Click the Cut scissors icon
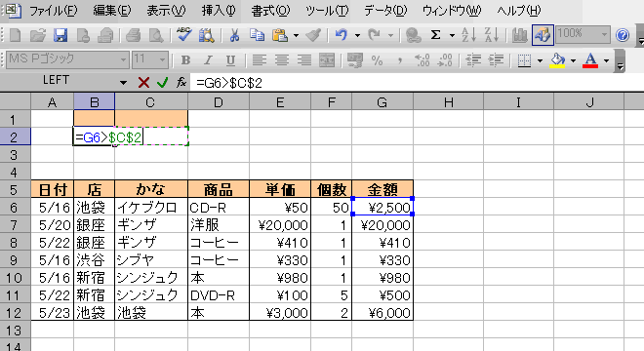This screenshot has width=644, height=351. [234, 35]
